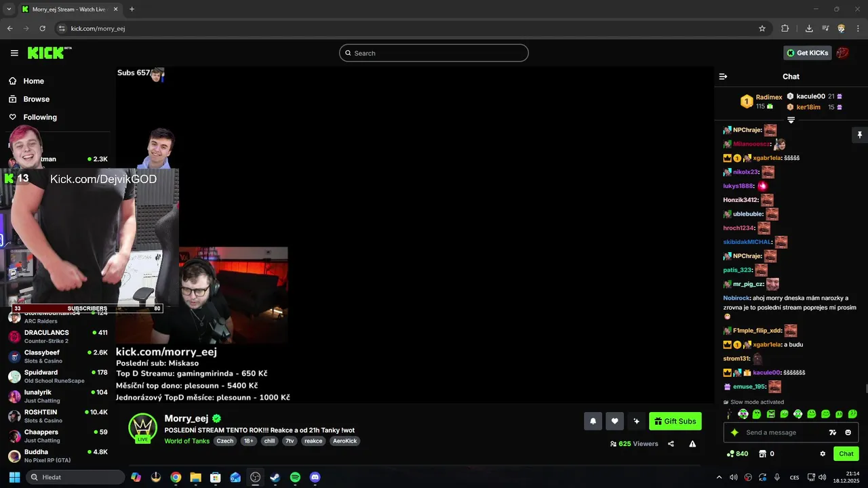Click the report warning triangle icon
The width and height of the screenshot is (868, 488).
pos(692,444)
